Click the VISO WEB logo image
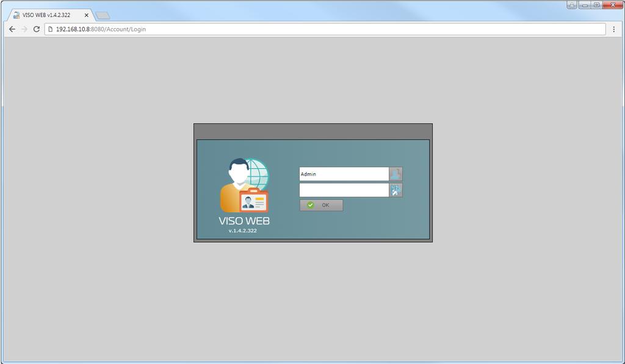This screenshot has width=625, height=364. [x=244, y=185]
